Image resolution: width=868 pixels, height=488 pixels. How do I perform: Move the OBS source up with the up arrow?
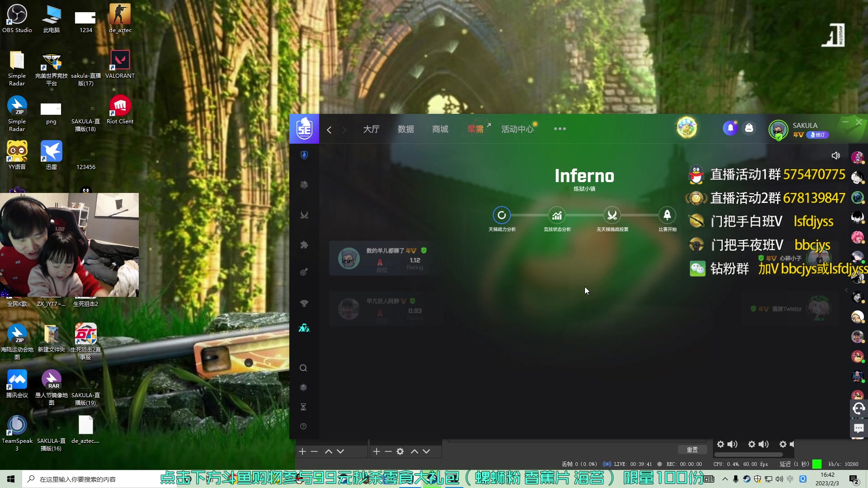point(414,451)
